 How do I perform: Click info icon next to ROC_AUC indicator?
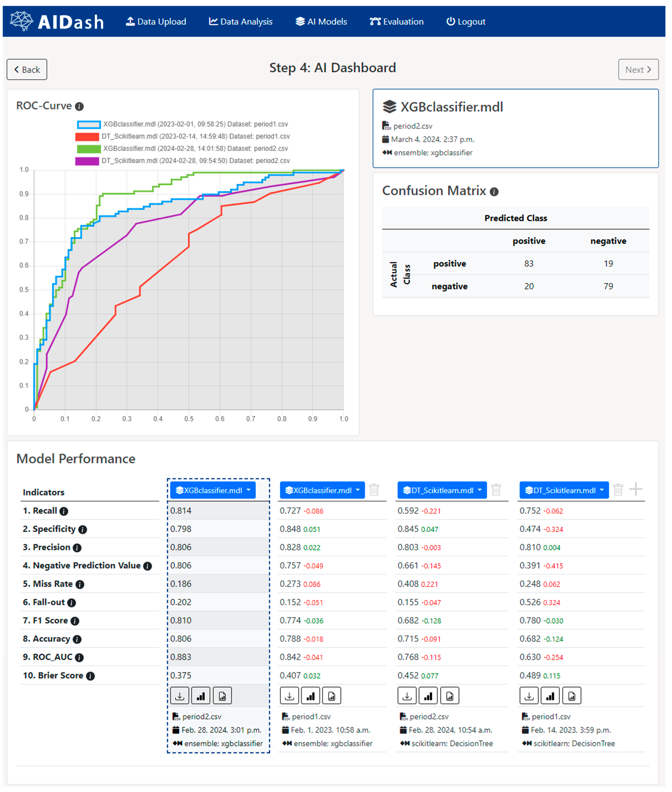tap(79, 658)
